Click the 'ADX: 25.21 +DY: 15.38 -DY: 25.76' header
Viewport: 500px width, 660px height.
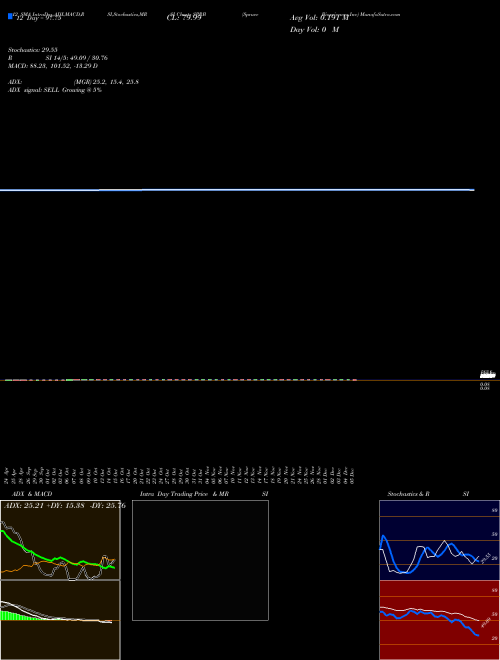click(x=65, y=506)
